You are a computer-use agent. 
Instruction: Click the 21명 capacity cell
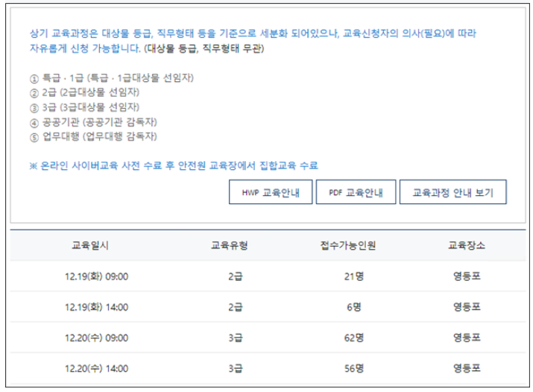[354, 276]
